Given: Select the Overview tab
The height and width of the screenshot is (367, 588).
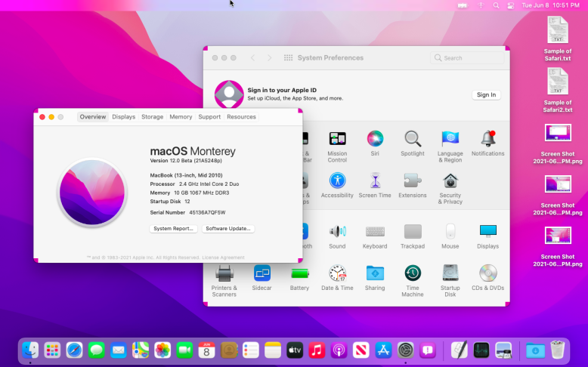Looking at the screenshot, I should click(93, 116).
